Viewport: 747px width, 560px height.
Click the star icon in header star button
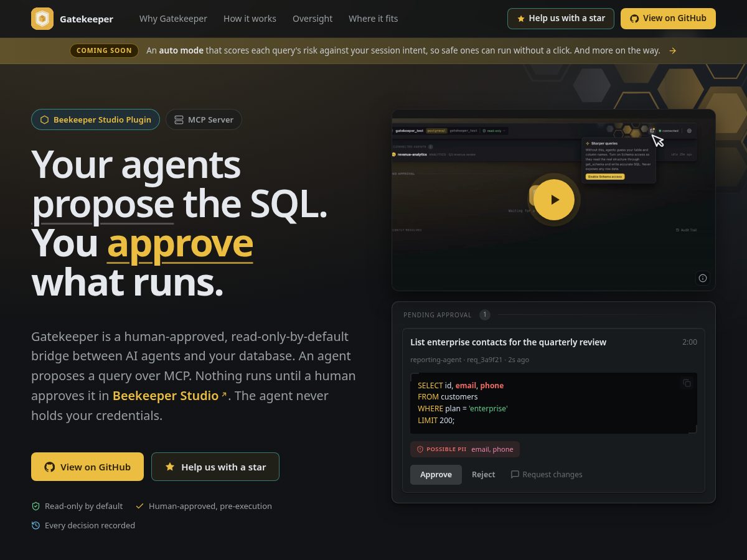pyautogui.click(x=521, y=19)
